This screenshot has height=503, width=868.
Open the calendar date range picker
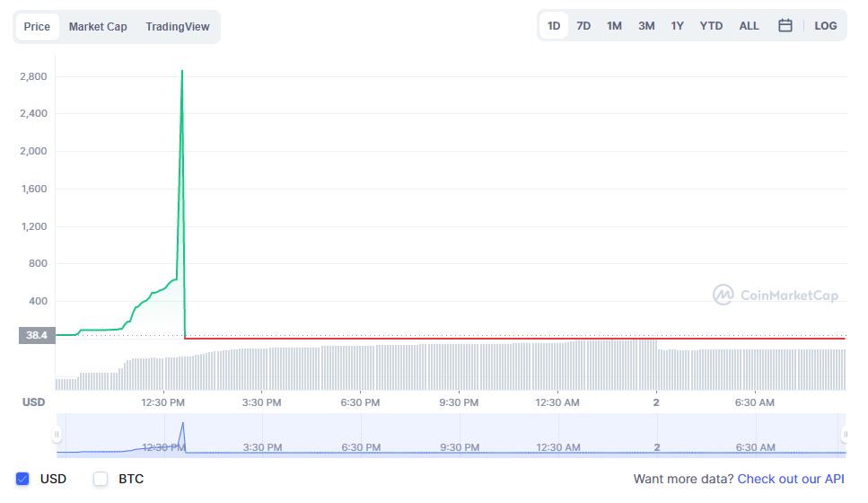click(x=785, y=26)
